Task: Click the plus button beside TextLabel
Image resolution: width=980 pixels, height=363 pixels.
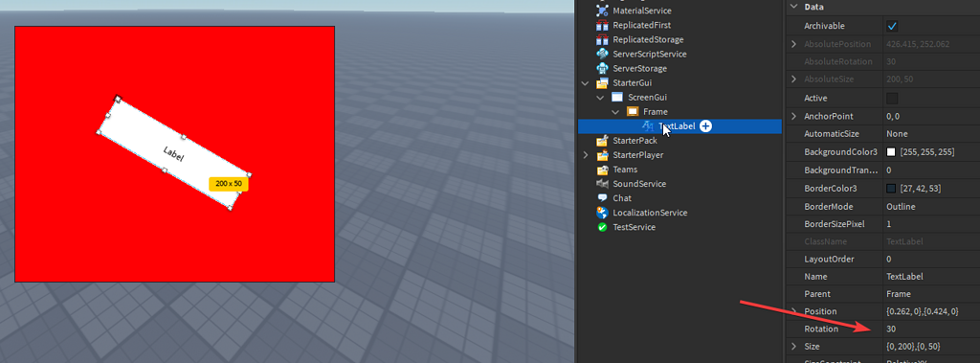Action: coord(705,126)
